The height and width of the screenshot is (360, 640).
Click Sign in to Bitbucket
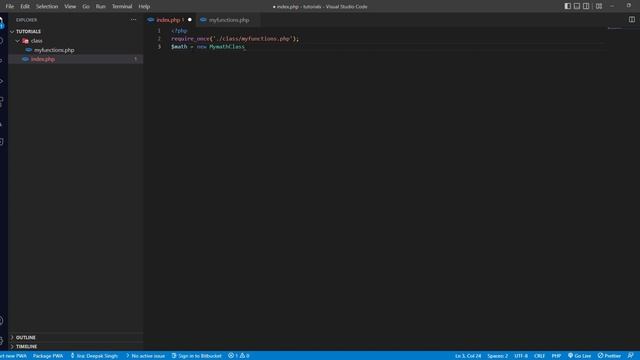196,356
